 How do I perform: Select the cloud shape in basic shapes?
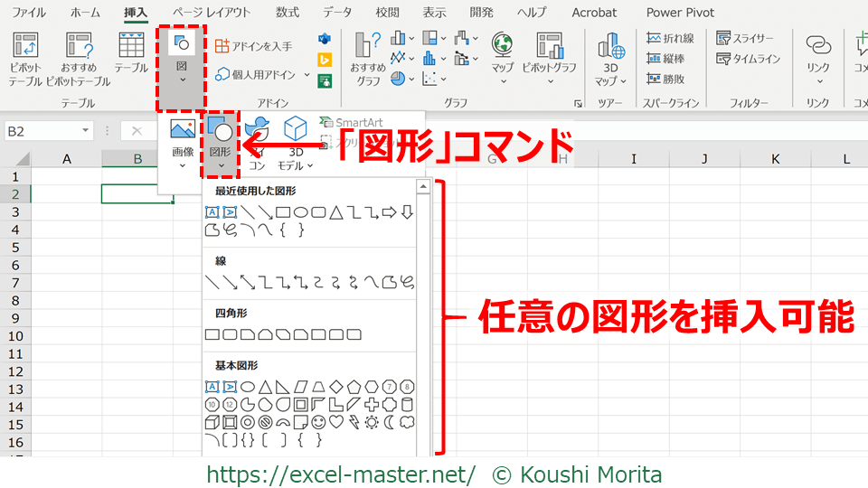point(407,422)
